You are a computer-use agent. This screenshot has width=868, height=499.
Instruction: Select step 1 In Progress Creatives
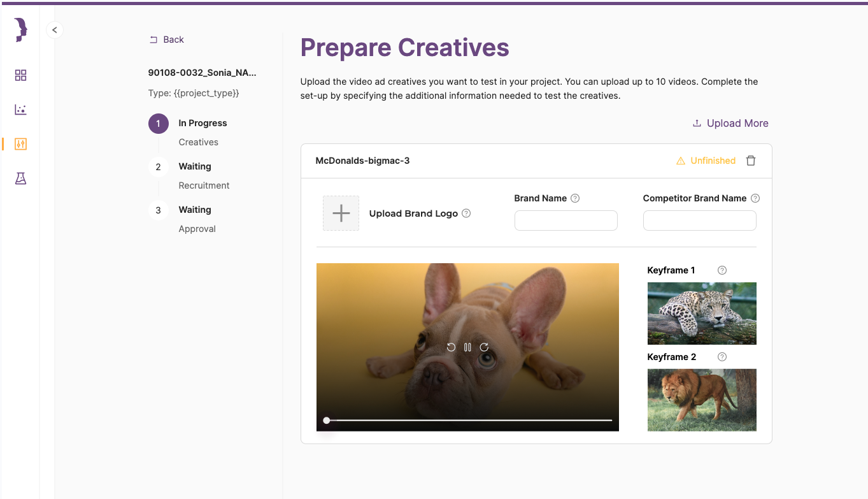click(x=188, y=132)
